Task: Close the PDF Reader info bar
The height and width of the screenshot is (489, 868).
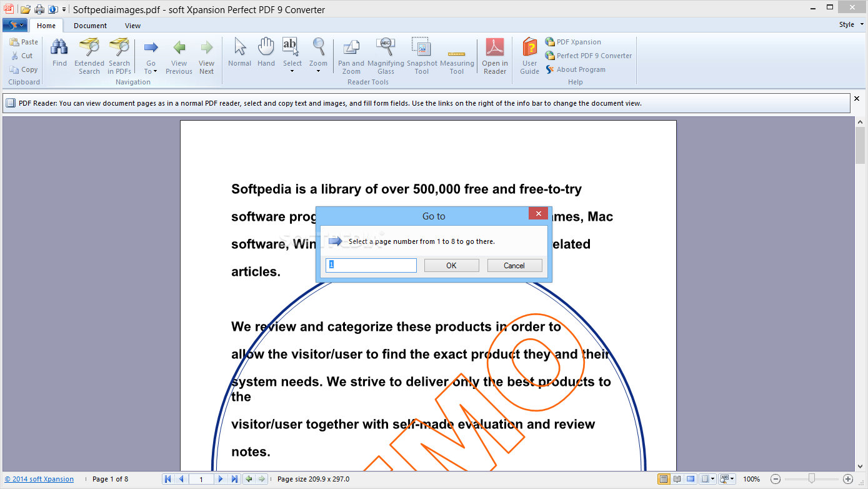Action: (x=857, y=98)
